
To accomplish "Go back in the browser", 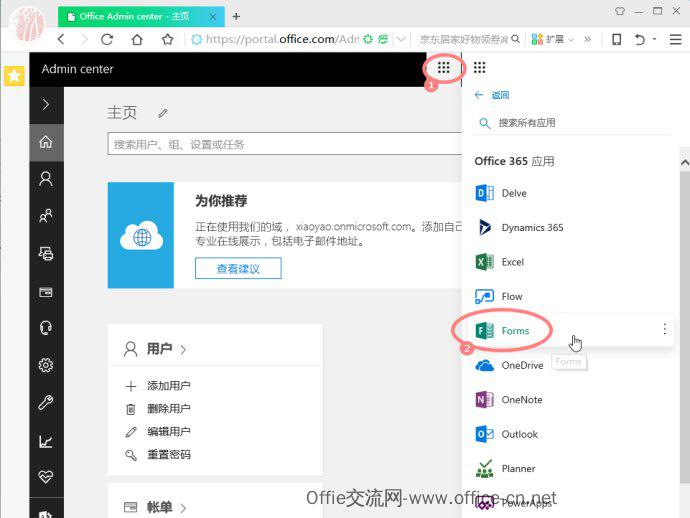I will point(62,39).
